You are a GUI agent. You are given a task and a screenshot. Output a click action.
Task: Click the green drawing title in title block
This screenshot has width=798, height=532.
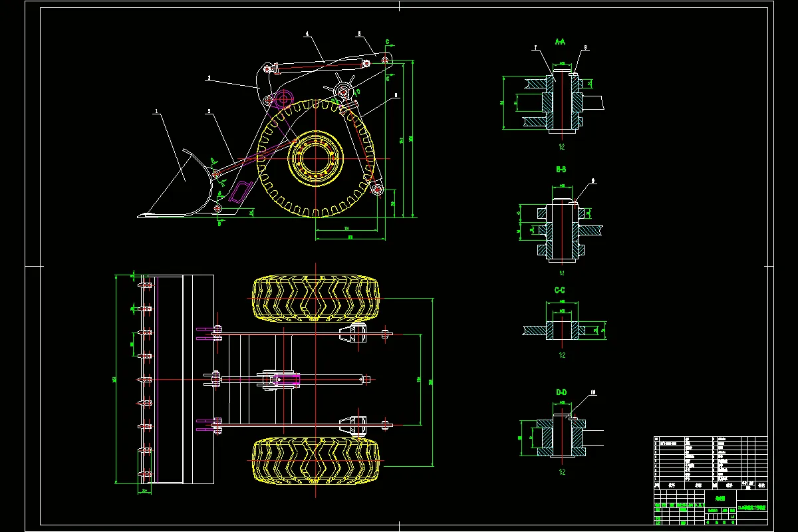(720, 498)
